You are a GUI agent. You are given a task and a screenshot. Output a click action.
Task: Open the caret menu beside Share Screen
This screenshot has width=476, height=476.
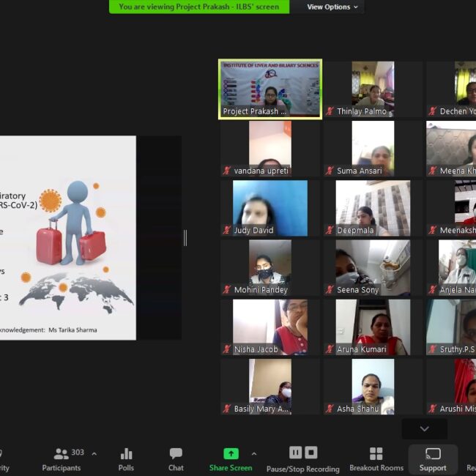pos(254,453)
